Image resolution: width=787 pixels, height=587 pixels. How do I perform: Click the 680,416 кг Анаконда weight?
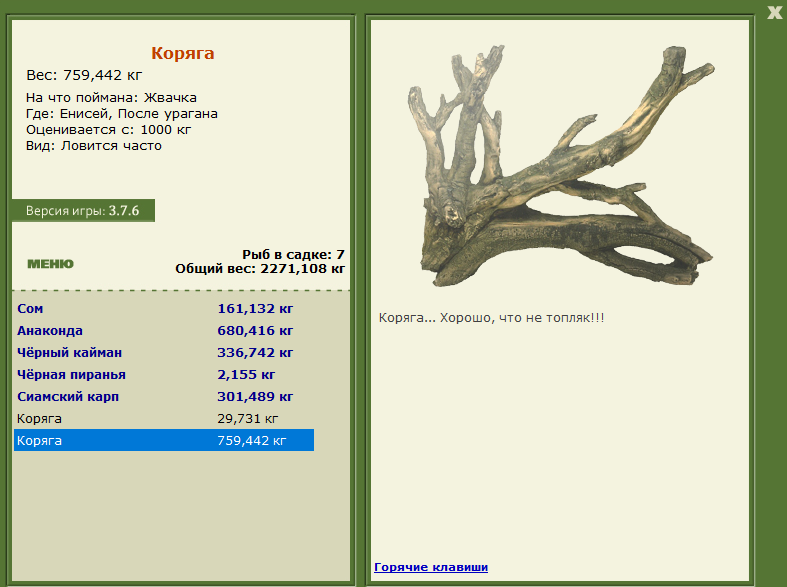coord(255,331)
